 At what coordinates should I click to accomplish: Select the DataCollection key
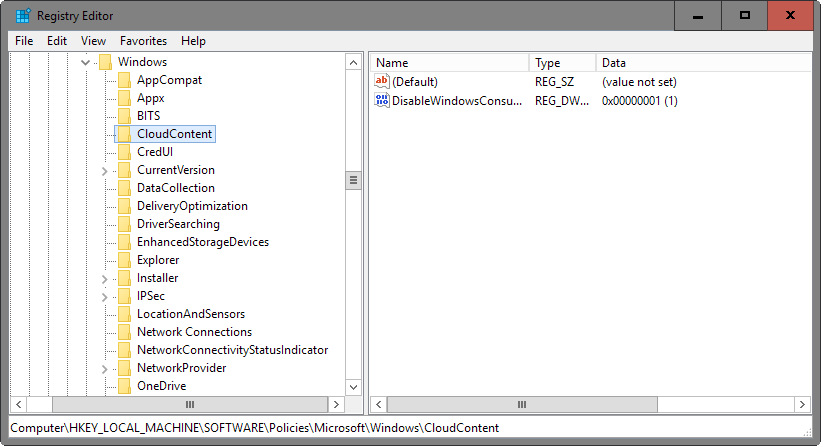175,188
